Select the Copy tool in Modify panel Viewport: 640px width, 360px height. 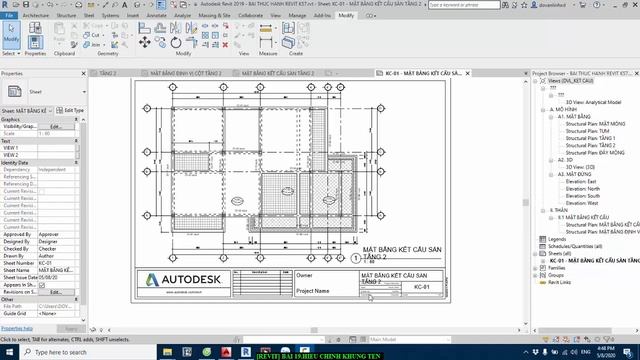point(160,42)
